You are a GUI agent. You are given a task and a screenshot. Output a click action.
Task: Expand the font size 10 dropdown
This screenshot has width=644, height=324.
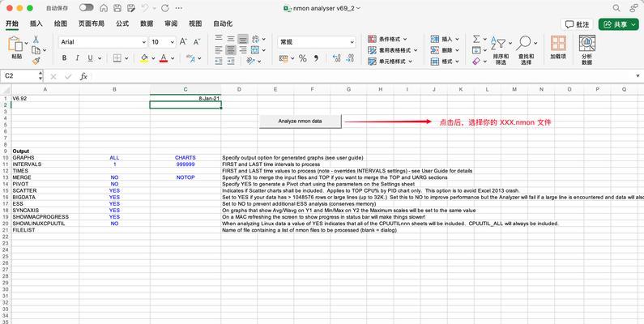click(x=173, y=42)
